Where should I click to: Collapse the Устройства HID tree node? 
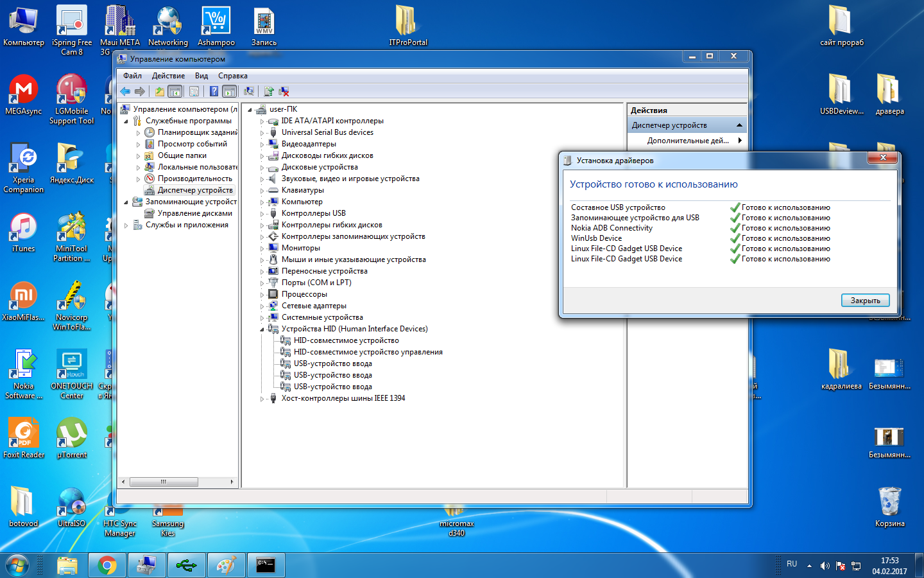point(262,329)
